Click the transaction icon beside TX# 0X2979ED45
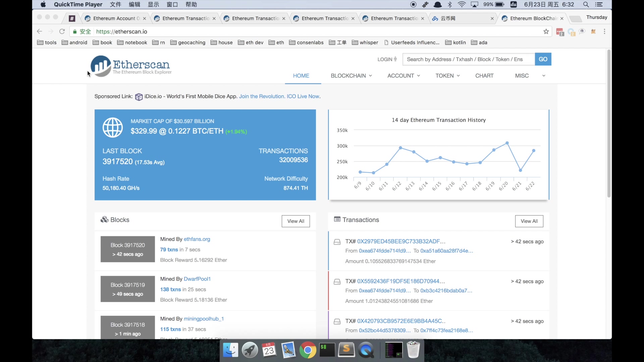 click(337, 242)
